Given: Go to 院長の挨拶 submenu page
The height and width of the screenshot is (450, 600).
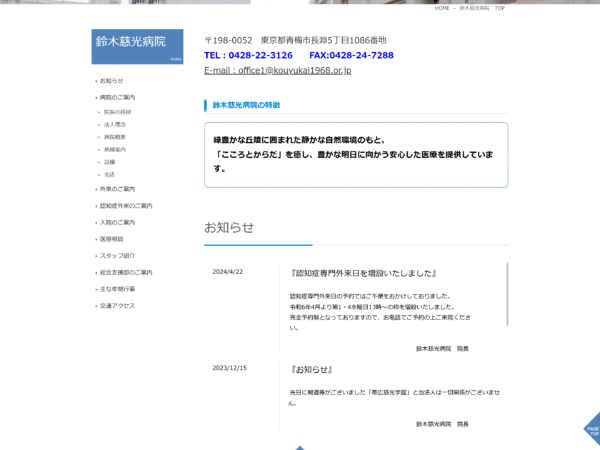Looking at the screenshot, I should click(117, 112).
